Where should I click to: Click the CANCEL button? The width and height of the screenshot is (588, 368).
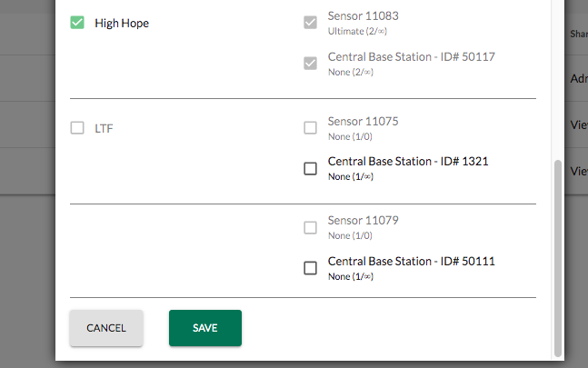tap(106, 328)
